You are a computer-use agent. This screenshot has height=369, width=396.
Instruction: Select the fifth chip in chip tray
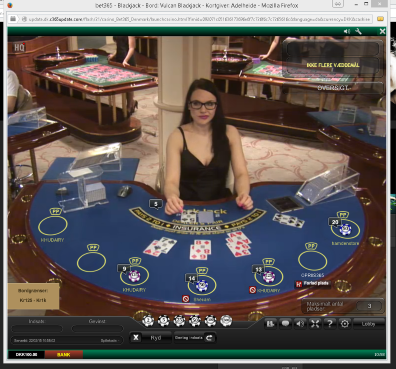point(211,321)
